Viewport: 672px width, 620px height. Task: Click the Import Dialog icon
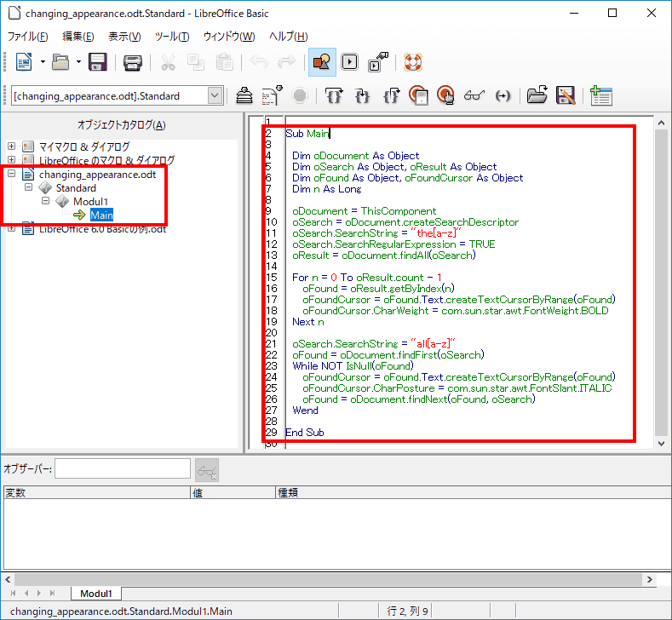(600, 95)
